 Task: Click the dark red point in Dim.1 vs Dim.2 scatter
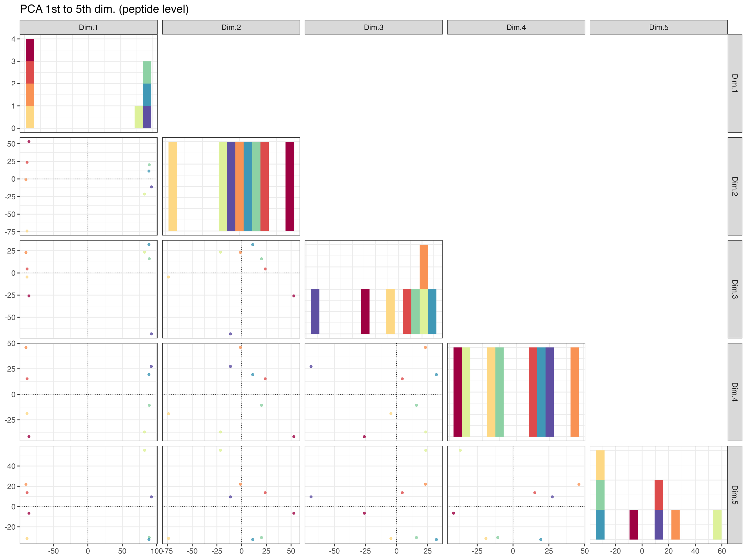pyautogui.click(x=29, y=142)
